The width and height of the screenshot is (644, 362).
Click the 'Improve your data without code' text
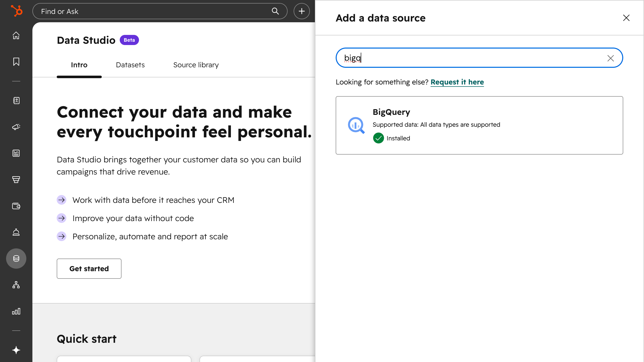click(133, 218)
